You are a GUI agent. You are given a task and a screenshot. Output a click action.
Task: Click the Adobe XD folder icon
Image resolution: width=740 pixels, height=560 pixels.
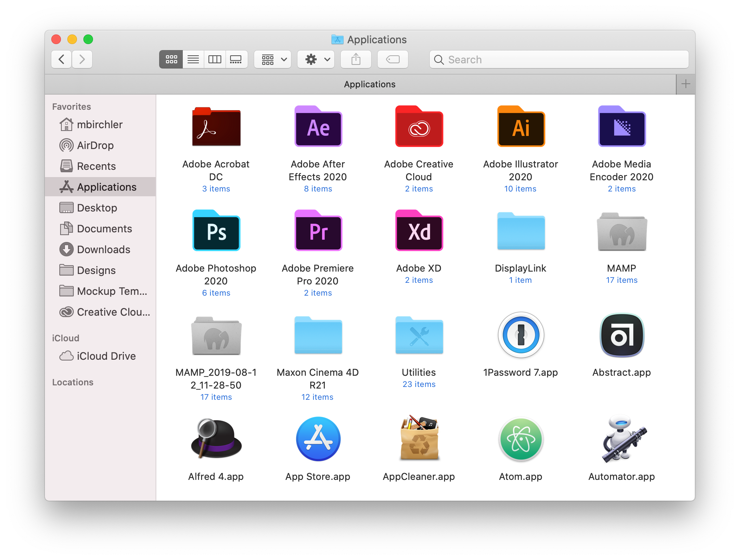point(419,231)
